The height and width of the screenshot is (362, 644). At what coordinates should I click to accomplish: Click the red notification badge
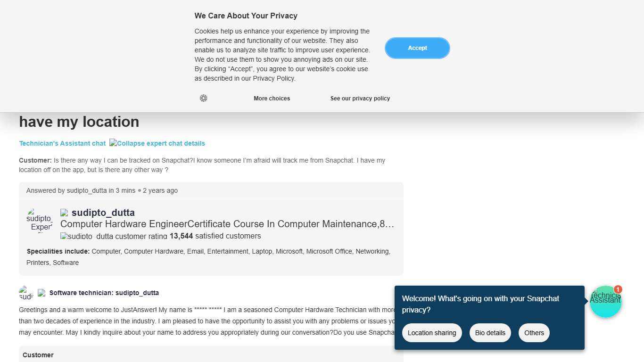(618, 289)
